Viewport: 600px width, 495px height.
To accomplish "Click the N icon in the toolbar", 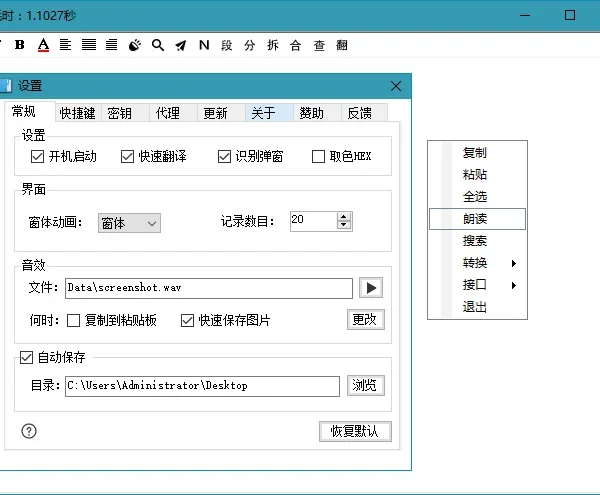I will (204, 45).
